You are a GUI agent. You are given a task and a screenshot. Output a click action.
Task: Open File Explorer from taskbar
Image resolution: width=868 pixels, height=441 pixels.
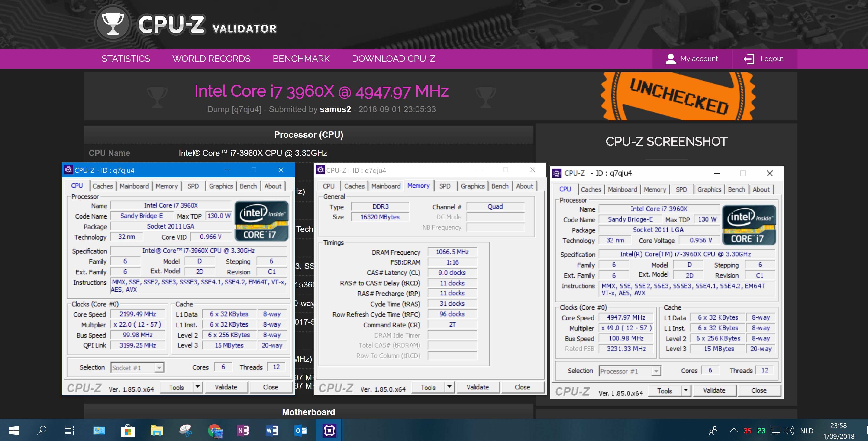[157, 430]
